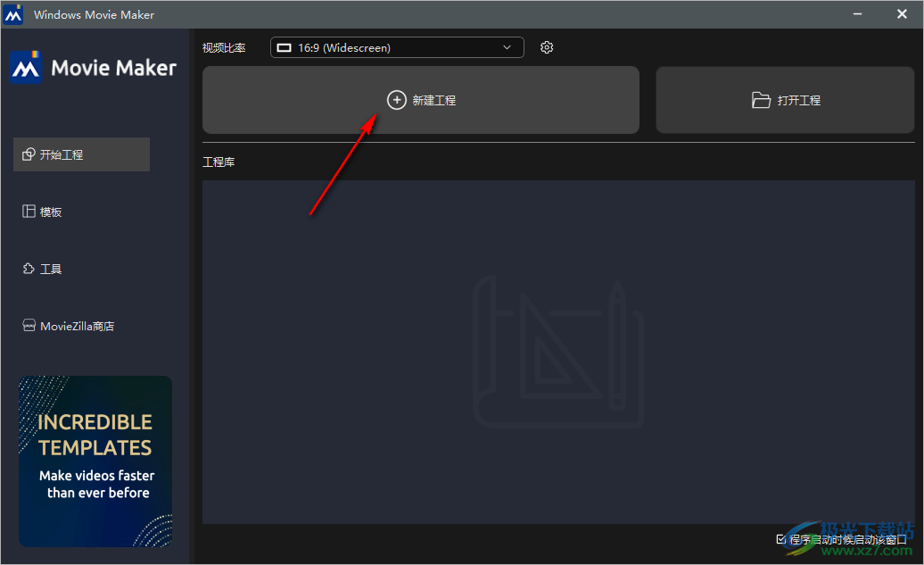Click the 开始工程 sidebar icon

click(29, 154)
